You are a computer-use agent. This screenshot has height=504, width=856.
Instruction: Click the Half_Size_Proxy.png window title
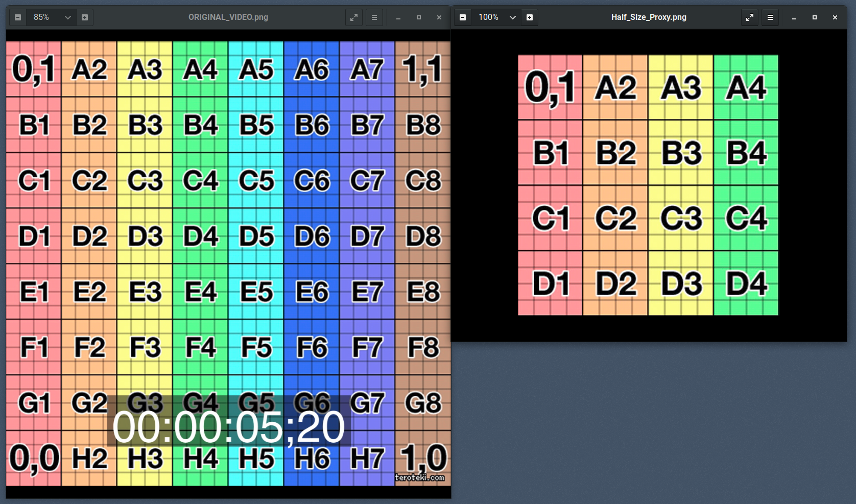(649, 17)
